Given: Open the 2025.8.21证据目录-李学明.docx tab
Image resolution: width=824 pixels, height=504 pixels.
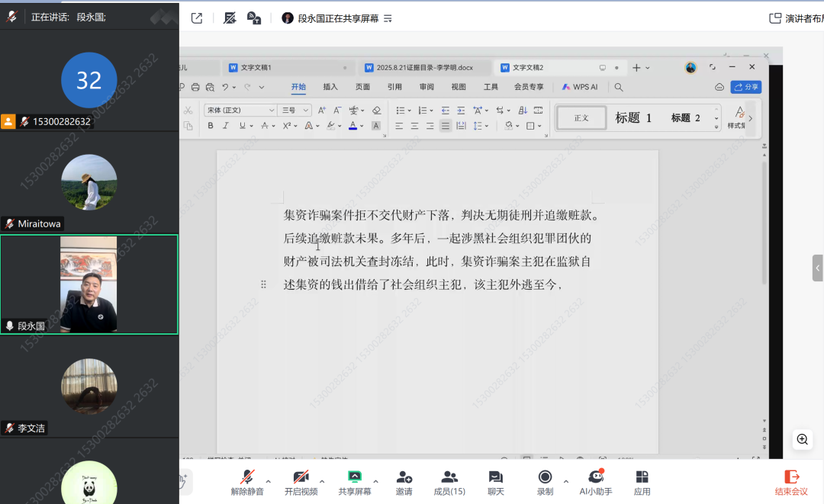Looking at the screenshot, I should click(x=425, y=67).
